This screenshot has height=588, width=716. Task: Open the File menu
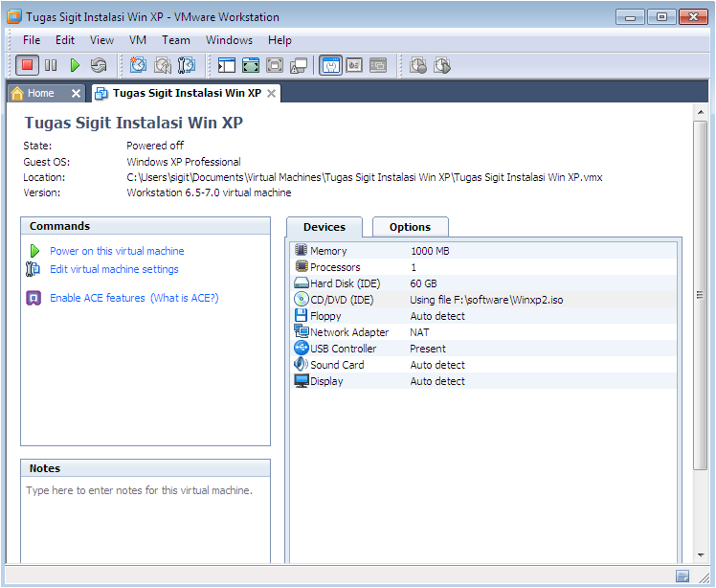(x=32, y=40)
